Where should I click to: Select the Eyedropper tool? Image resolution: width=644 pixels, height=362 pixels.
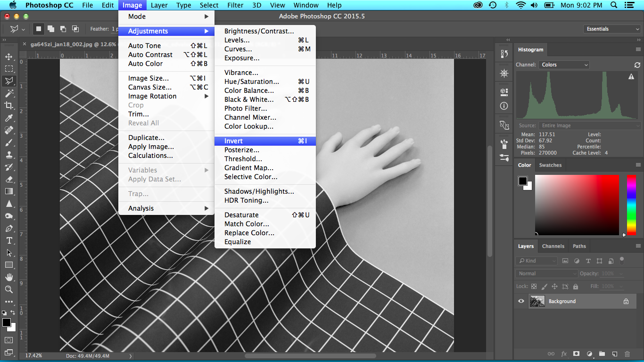(8, 118)
